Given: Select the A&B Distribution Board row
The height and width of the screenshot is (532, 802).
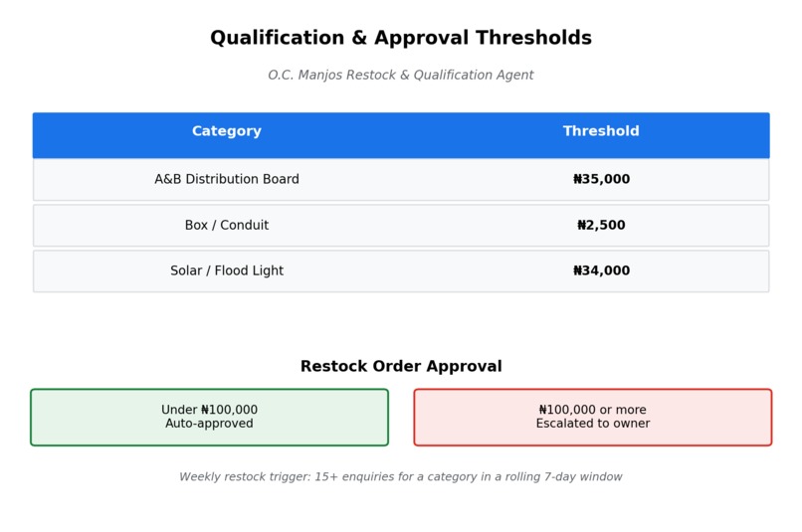Looking at the screenshot, I should point(401,179).
